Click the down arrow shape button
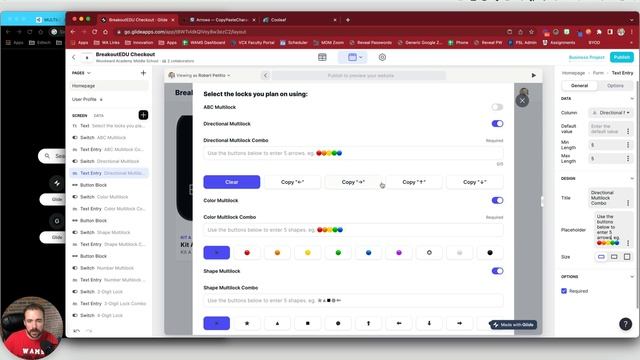The width and height of the screenshot is (640, 360). tap(429, 323)
